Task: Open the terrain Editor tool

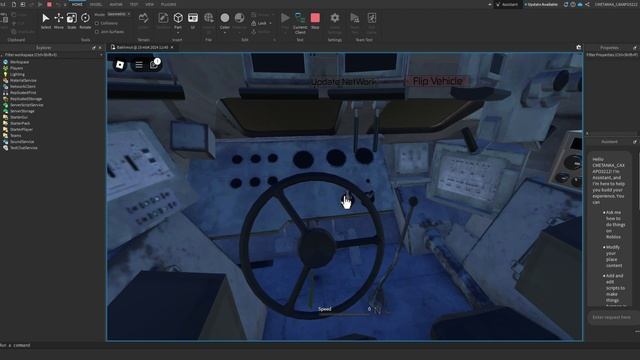Action: (143, 20)
